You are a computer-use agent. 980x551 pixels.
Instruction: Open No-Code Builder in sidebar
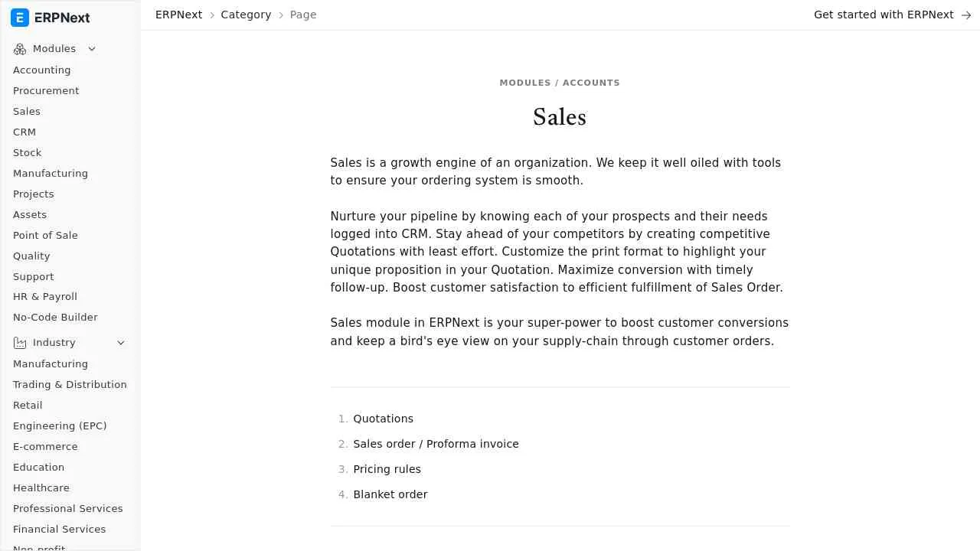pyautogui.click(x=55, y=318)
